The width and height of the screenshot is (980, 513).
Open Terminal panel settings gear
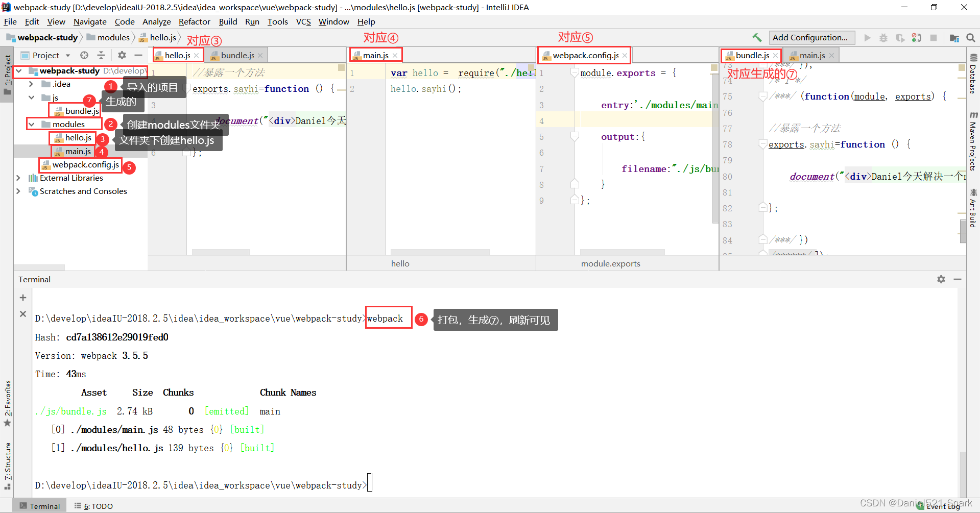point(941,279)
